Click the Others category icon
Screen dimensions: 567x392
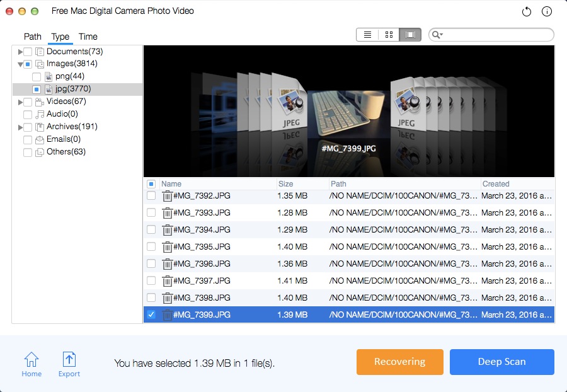click(40, 153)
